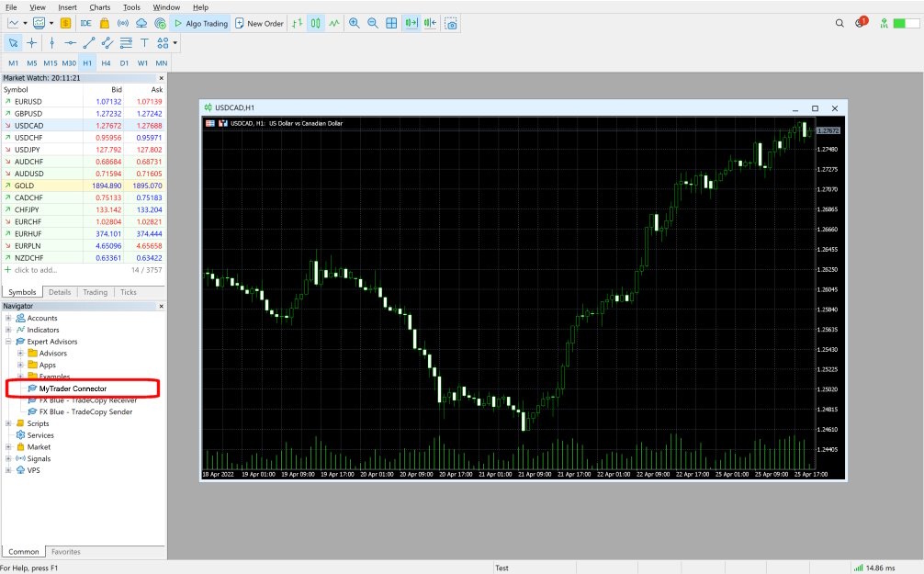924x574 pixels.
Task: Open the Charts menu
Action: 99,7
